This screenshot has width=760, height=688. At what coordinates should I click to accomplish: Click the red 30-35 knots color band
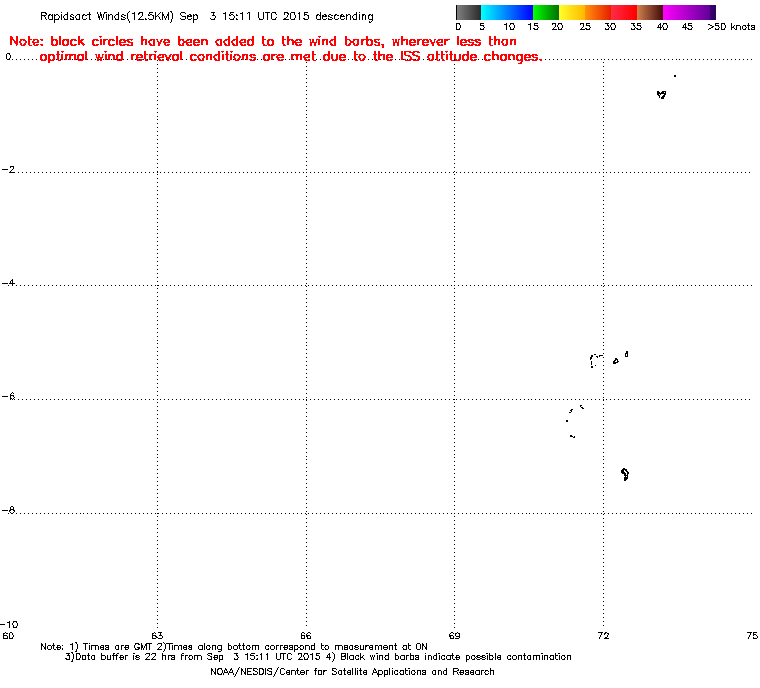click(x=624, y=13)
